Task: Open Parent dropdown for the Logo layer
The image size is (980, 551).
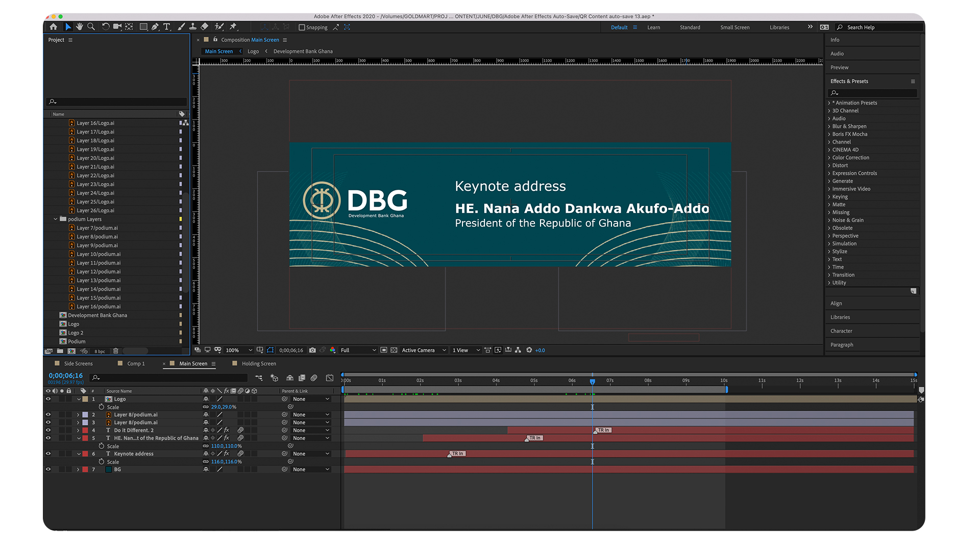Action: pos(311,399)
